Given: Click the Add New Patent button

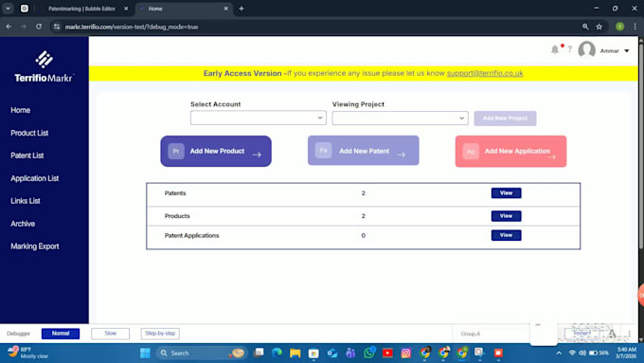Looking at the screenshot, I should 364,151.
